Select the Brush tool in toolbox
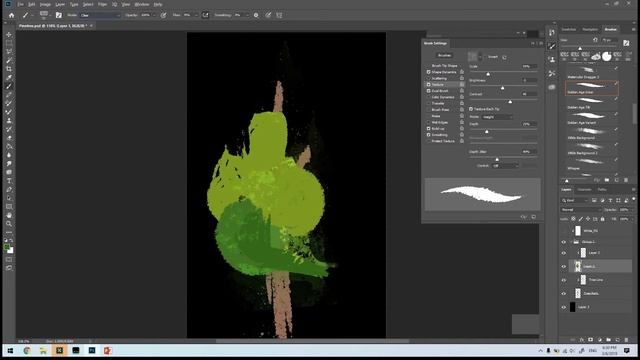Screen dimensions: 640x360 [x=9, y=86]
